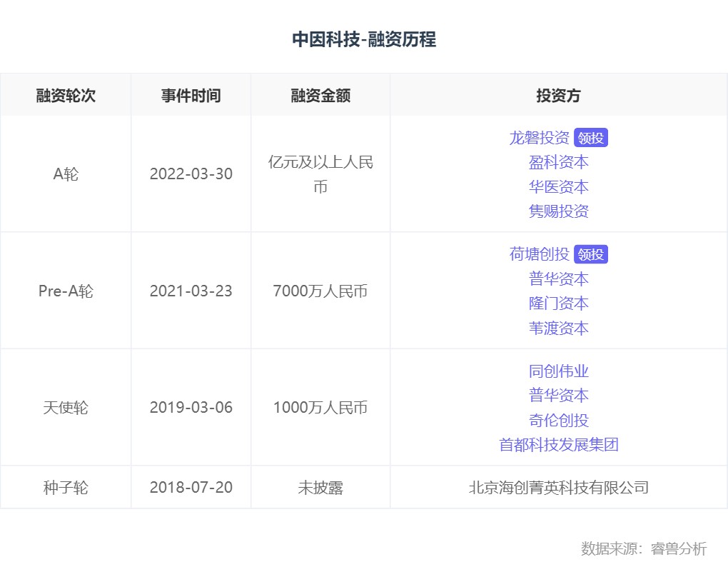This screenshot has height=587, width=728.
Task: Select the 北京海创菁英科技有限公司 cell
Action: (x=558, y=488)
